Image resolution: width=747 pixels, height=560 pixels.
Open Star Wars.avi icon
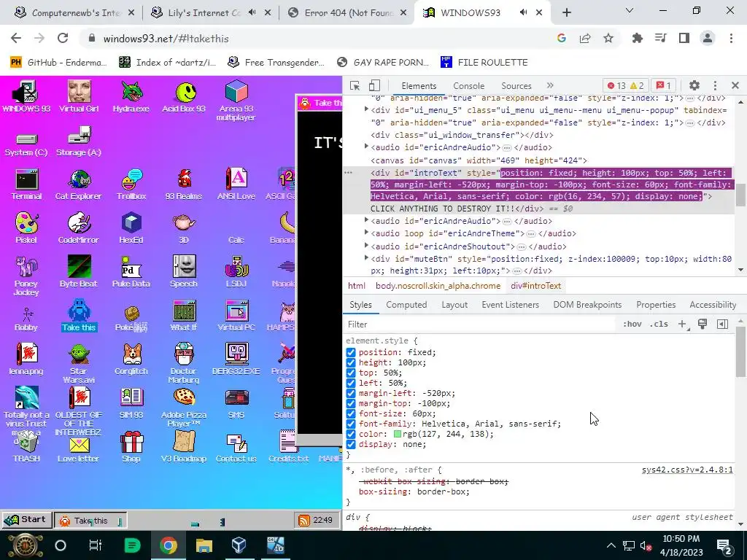(79, 364)
